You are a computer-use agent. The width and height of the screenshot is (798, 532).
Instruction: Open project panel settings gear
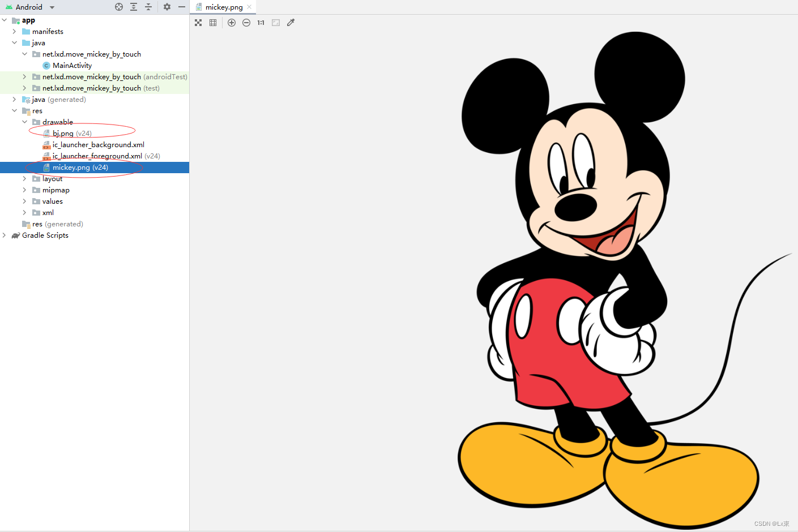pyautogui.click(x=167, y=7)
